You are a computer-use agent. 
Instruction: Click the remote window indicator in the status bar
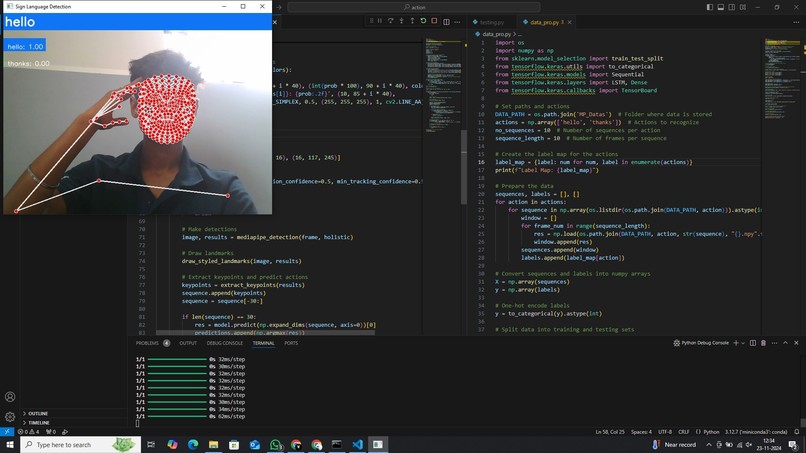[7, 432]
